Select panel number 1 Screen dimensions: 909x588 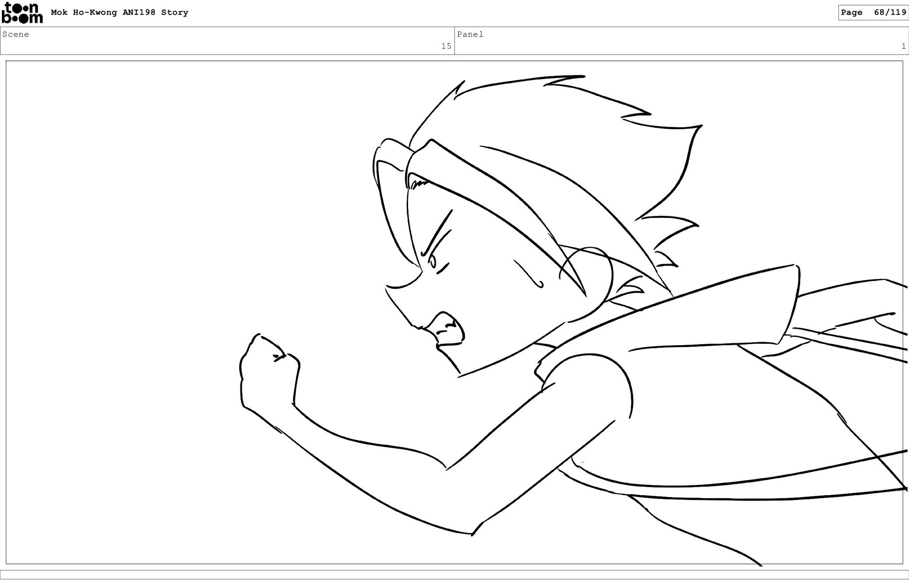tap(903, 46)
